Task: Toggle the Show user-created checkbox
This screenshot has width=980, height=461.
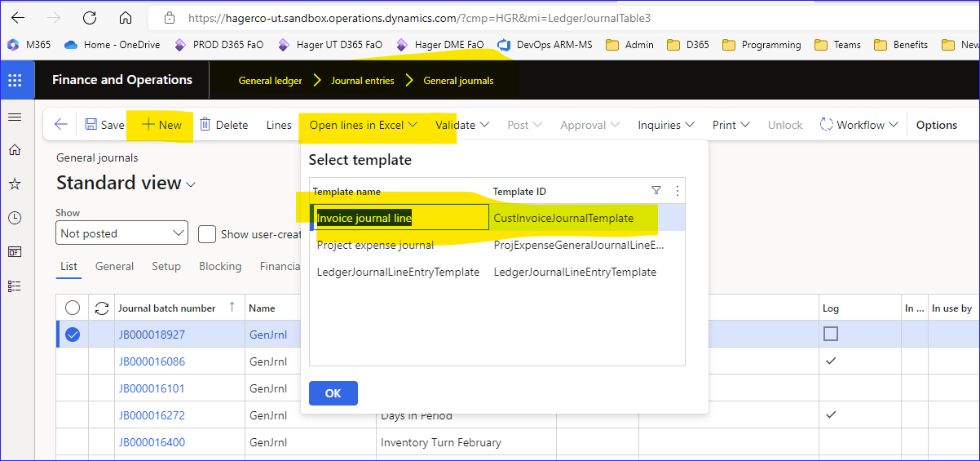Action: [207, 234]
